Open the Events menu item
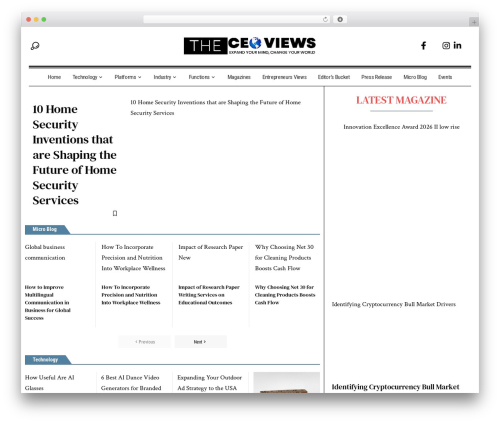Viewport: 500px width, 423px height. [x=445, y=77]
